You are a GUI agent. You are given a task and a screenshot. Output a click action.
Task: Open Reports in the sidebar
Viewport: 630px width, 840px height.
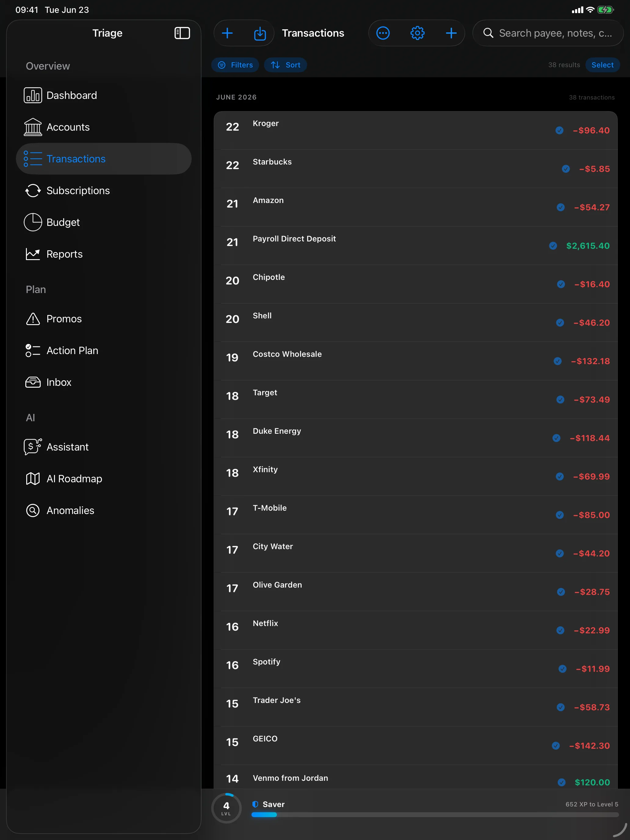103,254
